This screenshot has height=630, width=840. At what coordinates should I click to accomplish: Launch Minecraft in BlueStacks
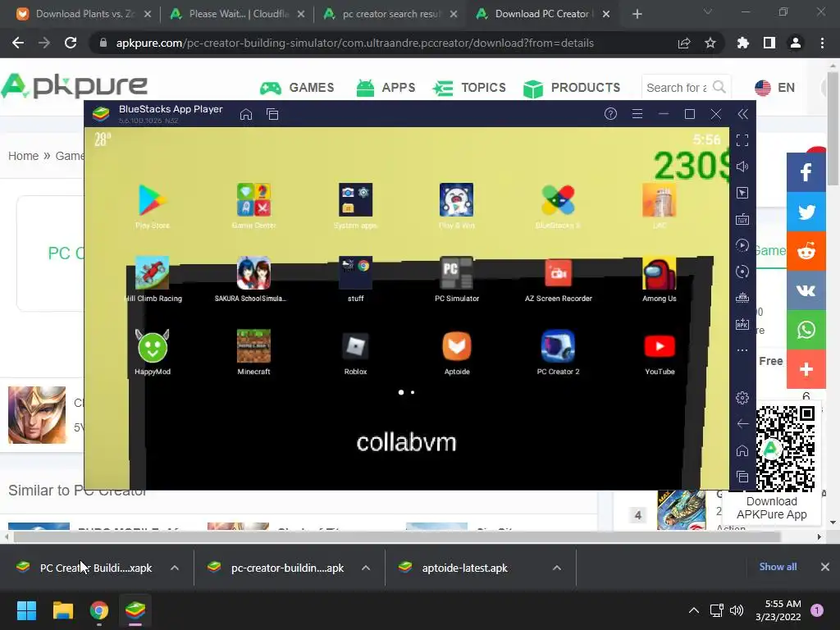254,346
